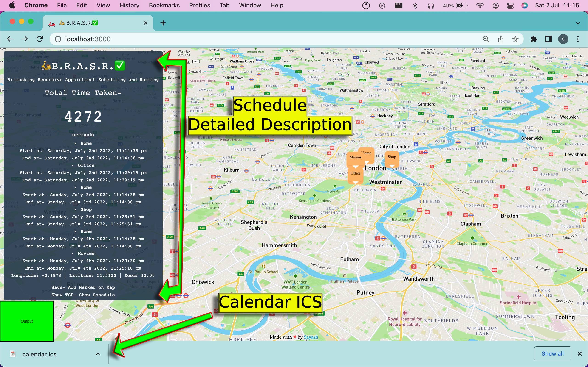Click the share page icon
The image size is (588, 367).
pyautogui.click(x=500, y=39)
